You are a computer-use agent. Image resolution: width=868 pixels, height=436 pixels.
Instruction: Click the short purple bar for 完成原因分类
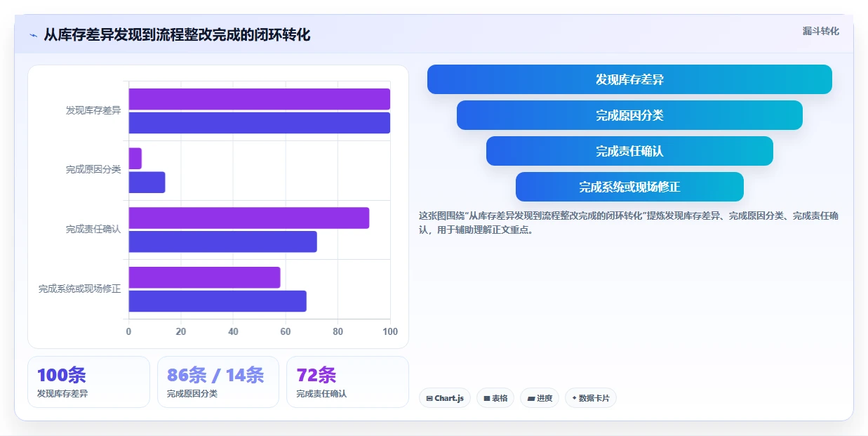(x=135, y=159)
